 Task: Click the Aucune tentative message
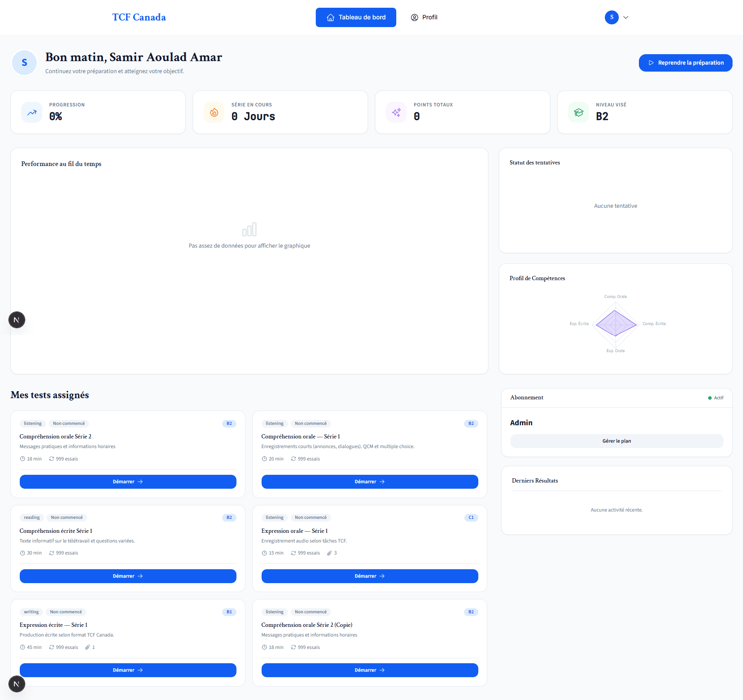click(x=616, y=206)
